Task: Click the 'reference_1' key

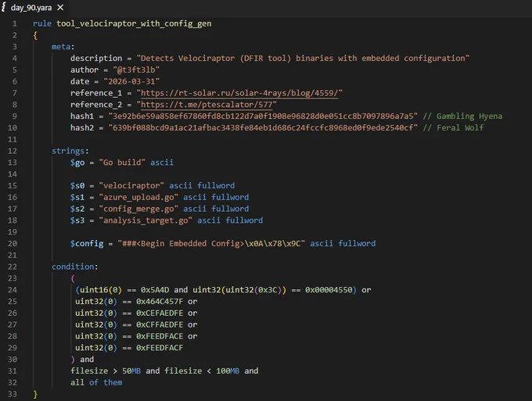Action: tap(96, 93)
